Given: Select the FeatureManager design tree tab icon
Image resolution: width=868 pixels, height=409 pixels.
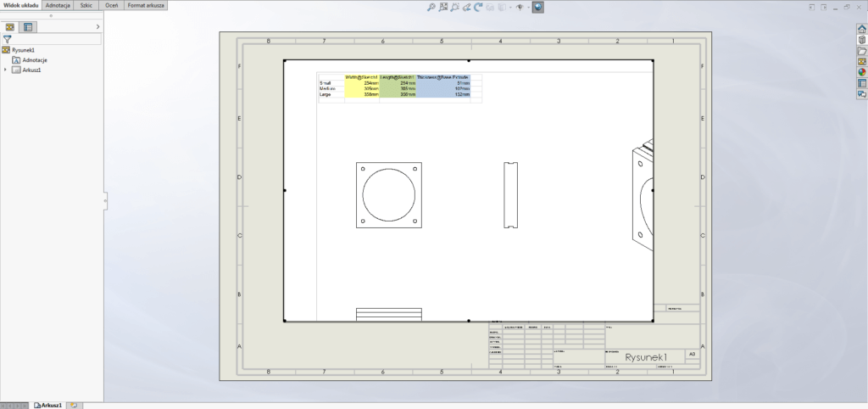Looking at the screenshot, I should 10,26.
